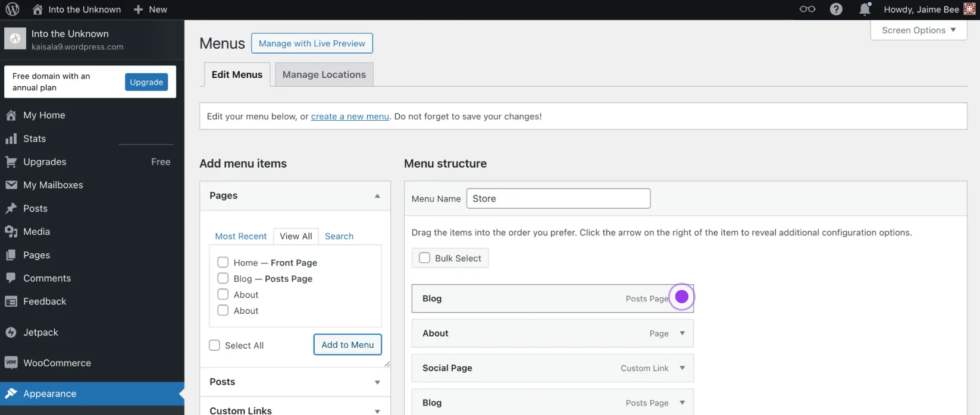The width and height of the screenshot is (980, 415).
Task: Grab the pages list resize handle
Action: 387,364
